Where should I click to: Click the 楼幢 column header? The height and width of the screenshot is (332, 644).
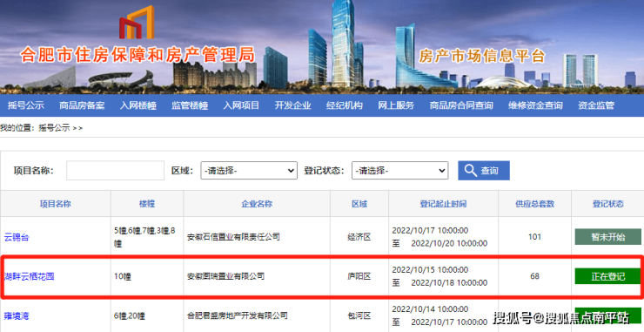(147, 204)
